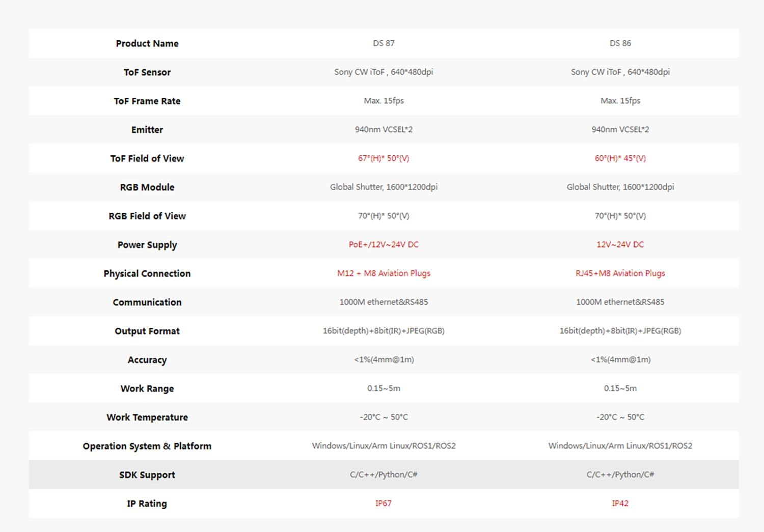Click the DS 87 product name header
This screenshot has width=764, height=532.
coord(384,43)
